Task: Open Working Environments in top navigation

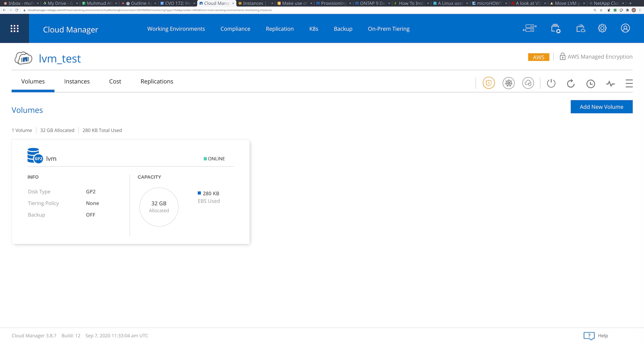Action: pos(176,29)
